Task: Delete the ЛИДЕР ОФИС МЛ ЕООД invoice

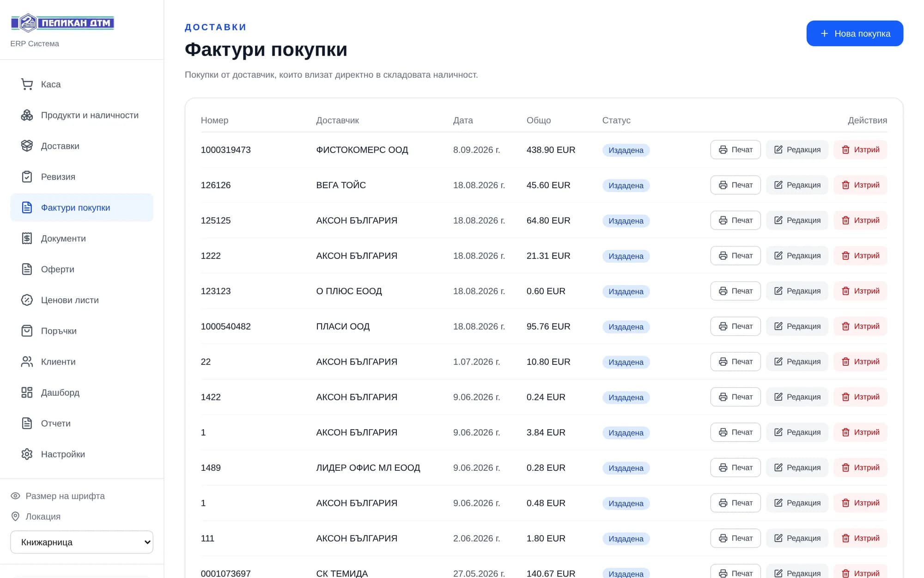Action: [x=860, y=467]
